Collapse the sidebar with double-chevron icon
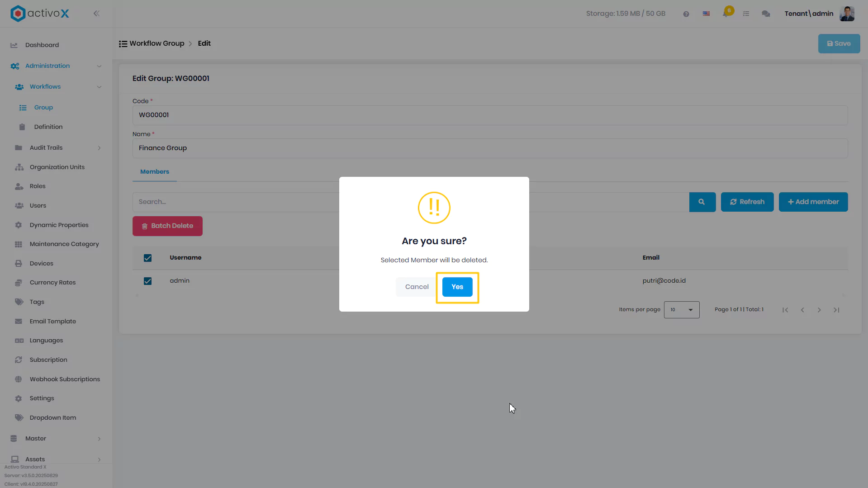868x488 pixels. point(96,14)
